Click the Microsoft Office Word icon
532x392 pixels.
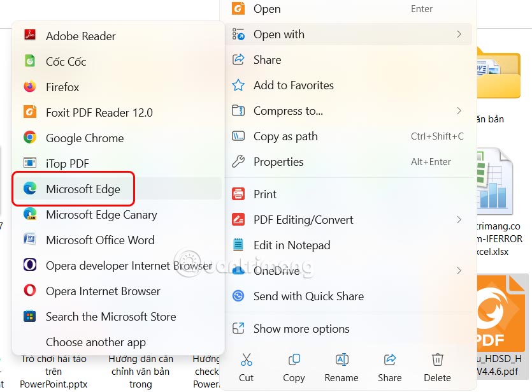coord(30,240)
